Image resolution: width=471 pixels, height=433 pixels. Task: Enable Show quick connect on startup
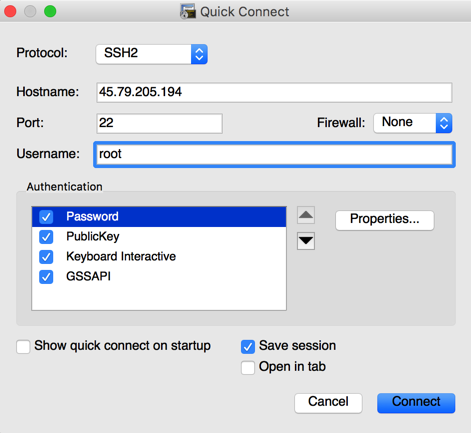point(23,347)
